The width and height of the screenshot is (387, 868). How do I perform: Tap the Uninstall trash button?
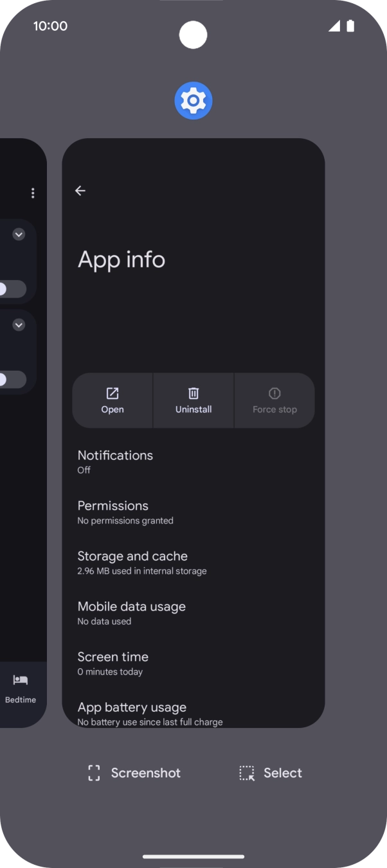click(194, 400)
